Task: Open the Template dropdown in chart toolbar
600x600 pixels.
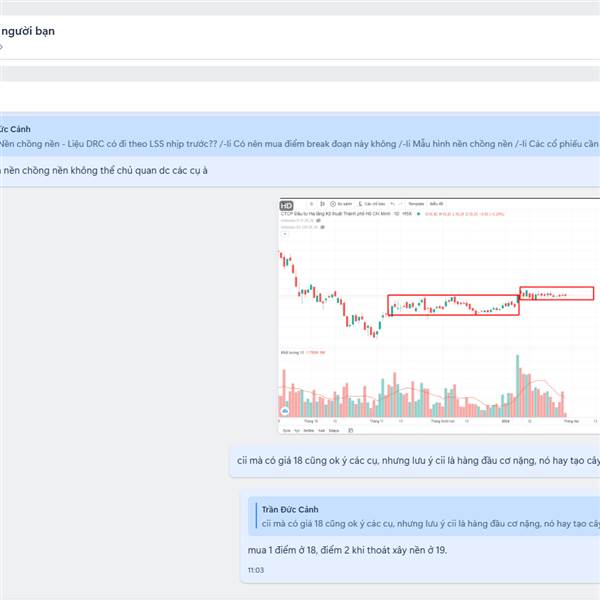Action: click(x=416, y=204)
